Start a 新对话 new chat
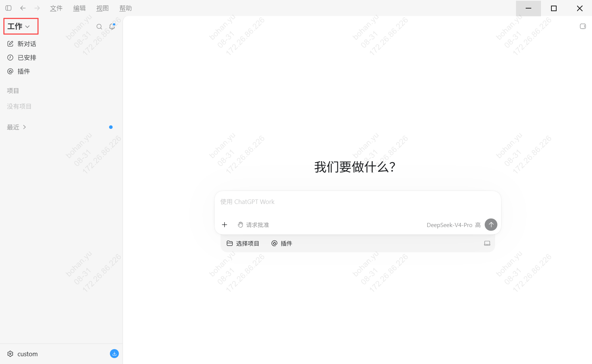This screenshot has width=592, height=364. tap(22, 44)
